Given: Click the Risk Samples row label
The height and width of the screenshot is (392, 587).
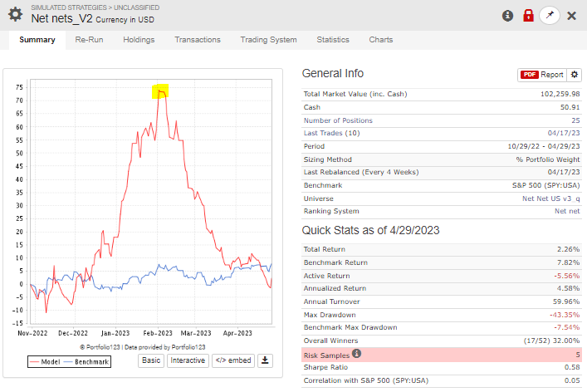Looking at the screenshot, I should [x=326, y=355].
